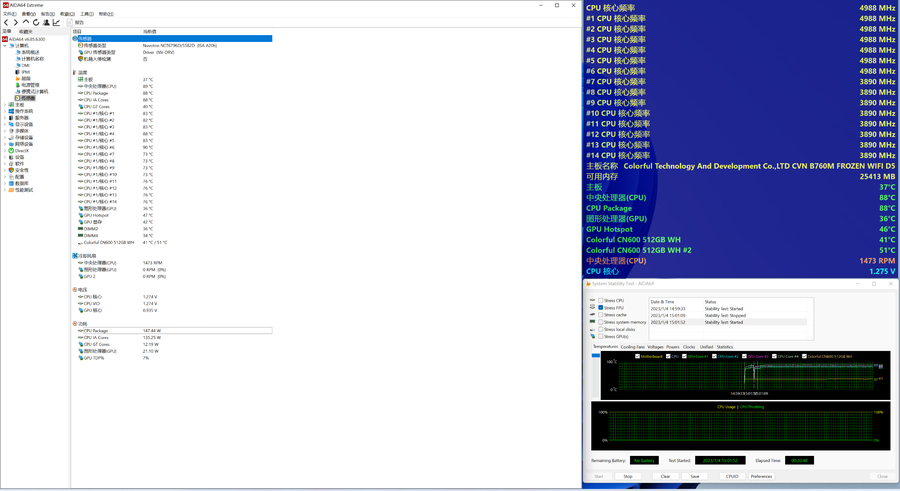Click the forward arrow toolbar icon
Image resolution: width=900 pixels, height=491 pixels.
pos(16,22)
